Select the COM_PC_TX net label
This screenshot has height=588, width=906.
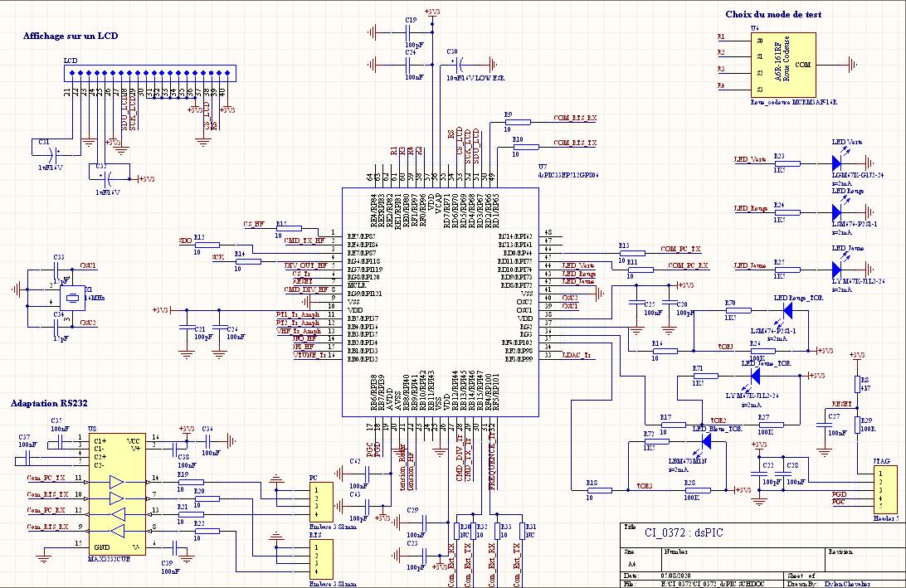(680, 249)
